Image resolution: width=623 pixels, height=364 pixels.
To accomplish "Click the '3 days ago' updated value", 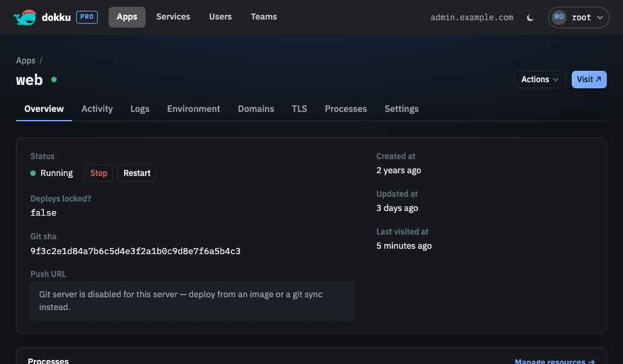I will click(397, 208).
